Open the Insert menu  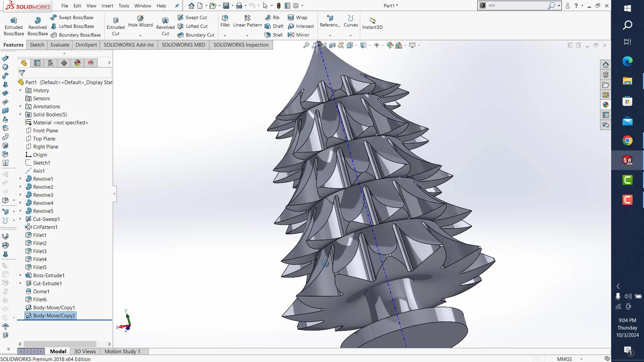pyautogui.click(x=107, y=6)
